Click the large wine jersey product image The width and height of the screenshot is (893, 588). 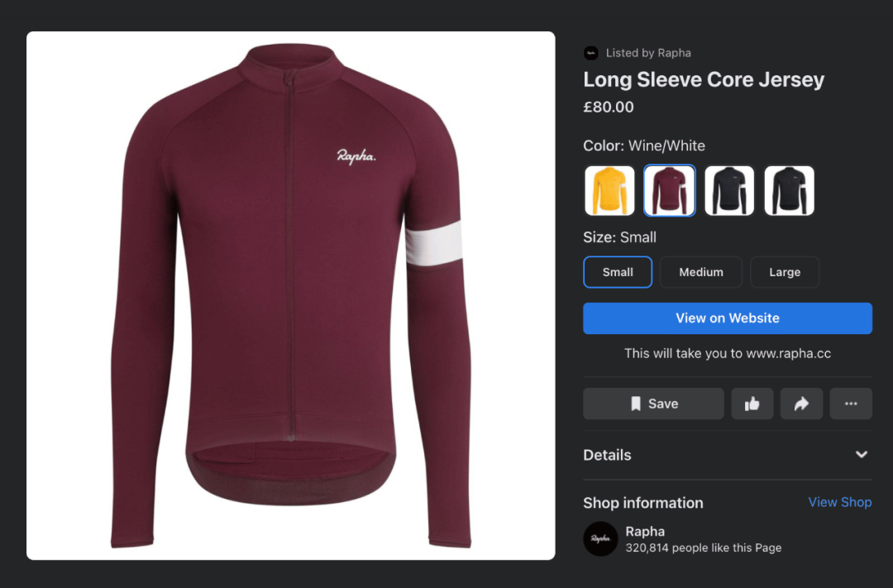pos(290,295)
